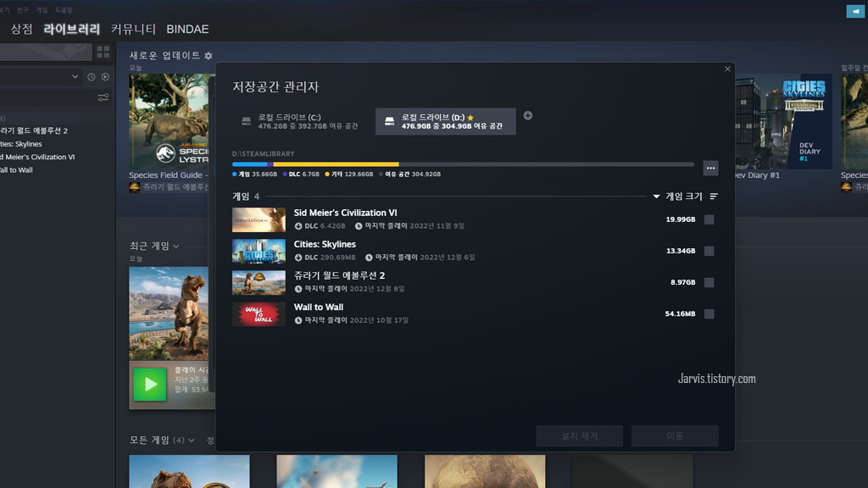
Task: Select the 로컬 드라이브 (D:) tab
Action: [446, 121]
